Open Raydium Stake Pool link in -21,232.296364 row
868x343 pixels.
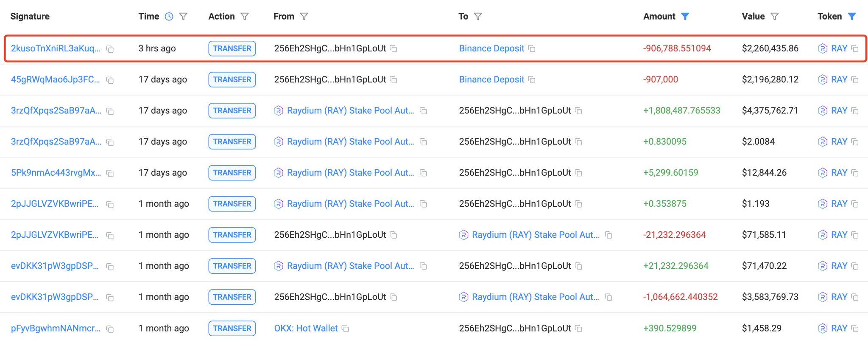tap(535, 235)
